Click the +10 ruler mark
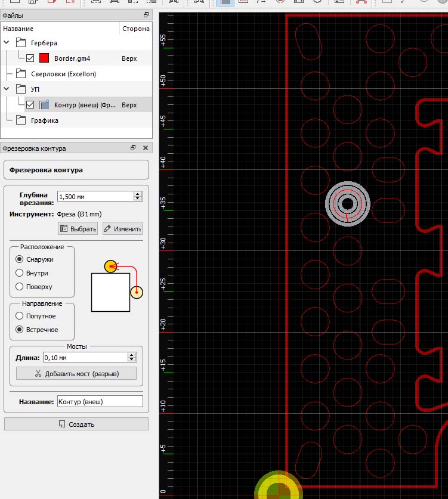 click(163, 406)
